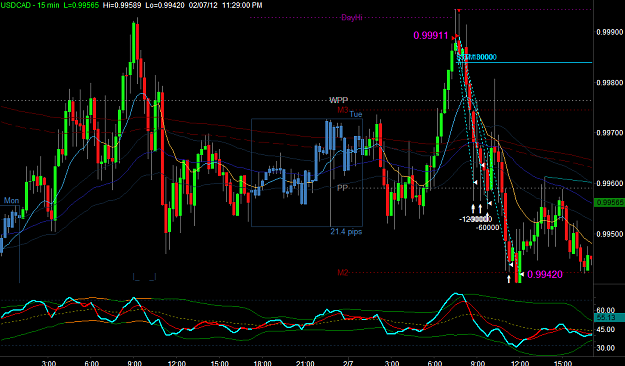Click the white up arrow beside 0.99420 low
This screenshot has width=625, height=366.
[x=509, y=278]
